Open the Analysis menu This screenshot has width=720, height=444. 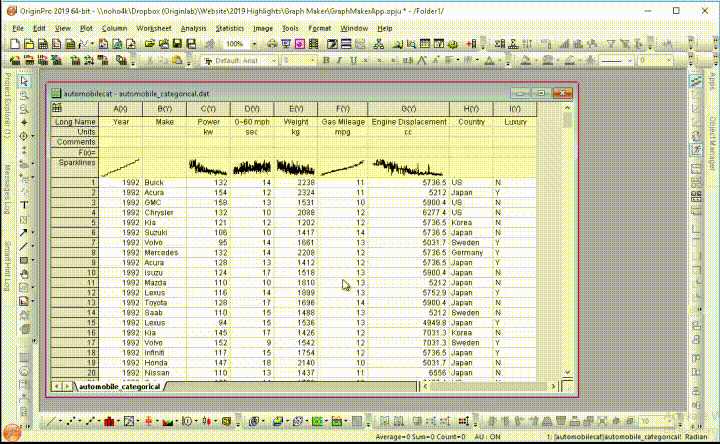pyautogui.click(x=193, y=28)
